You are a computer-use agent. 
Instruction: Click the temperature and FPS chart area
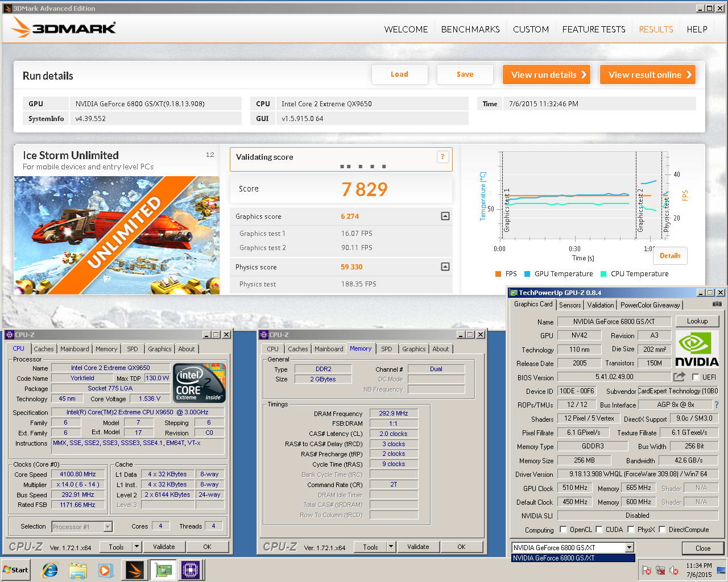pyautogui.click(x=583, y=196)
